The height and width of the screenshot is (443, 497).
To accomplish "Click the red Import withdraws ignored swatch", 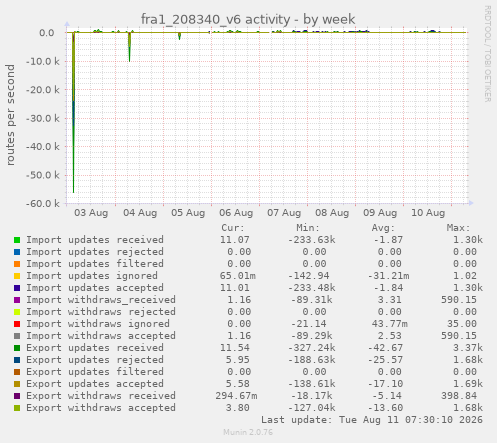I will point(17,324).
